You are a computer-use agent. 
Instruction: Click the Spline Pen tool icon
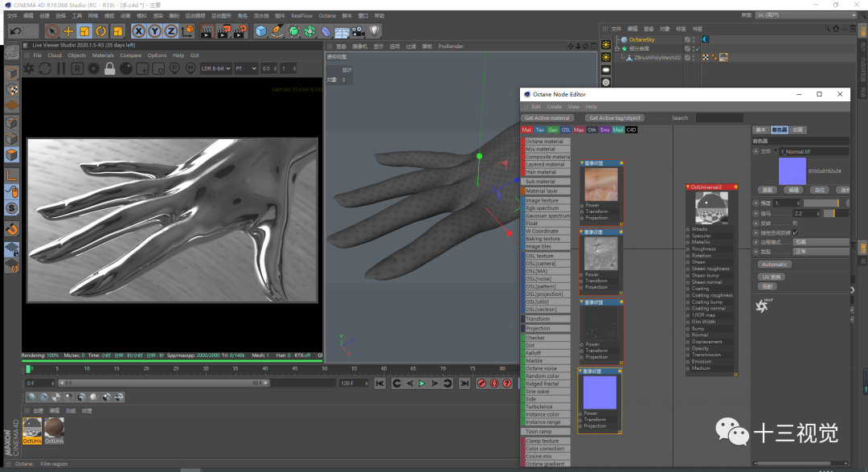click(276, 31)
